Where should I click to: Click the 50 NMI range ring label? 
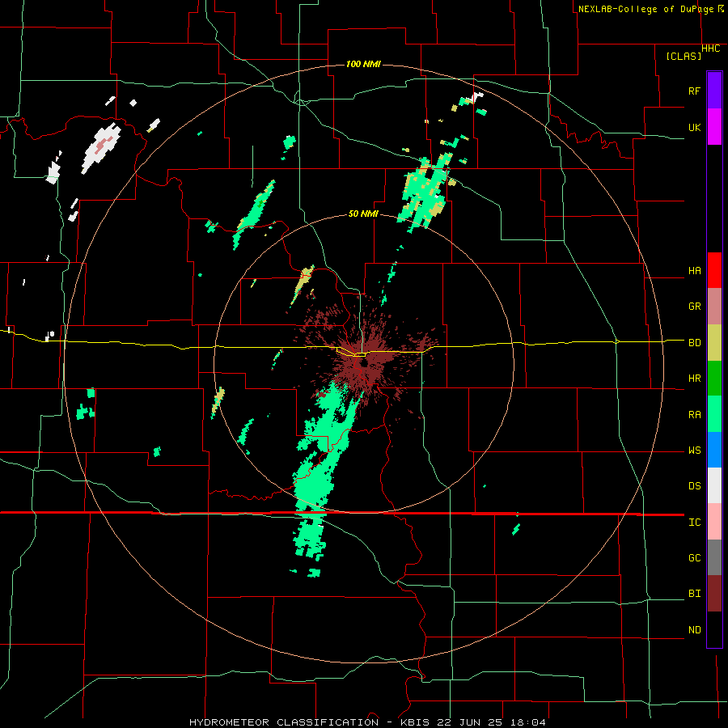363,214
